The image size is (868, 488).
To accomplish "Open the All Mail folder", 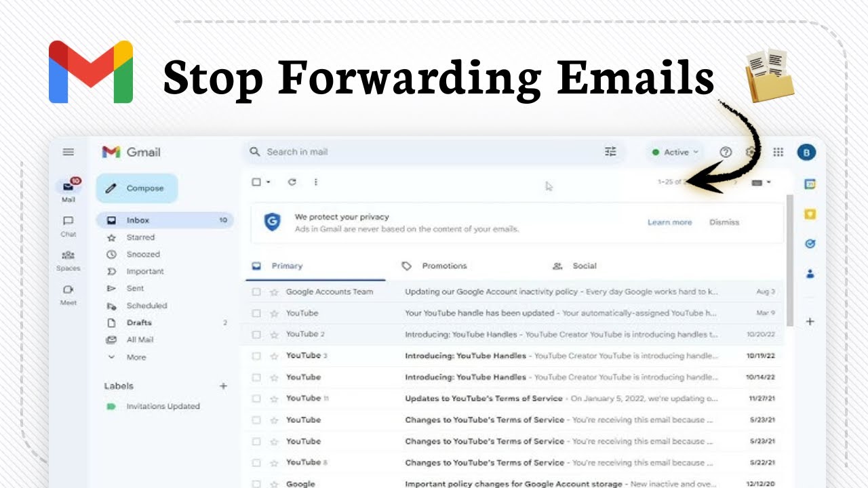I will [140, 340].
